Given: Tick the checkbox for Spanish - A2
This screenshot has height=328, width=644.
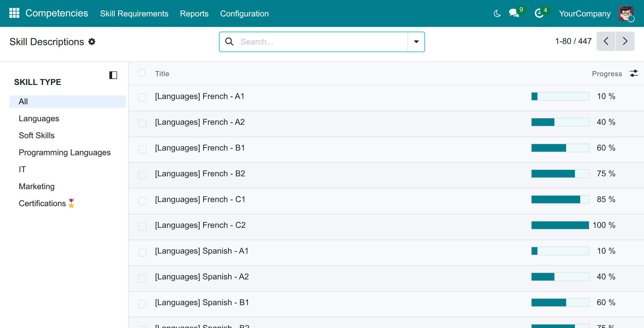Looking at the screenshot, I should (x=142, y=278).
